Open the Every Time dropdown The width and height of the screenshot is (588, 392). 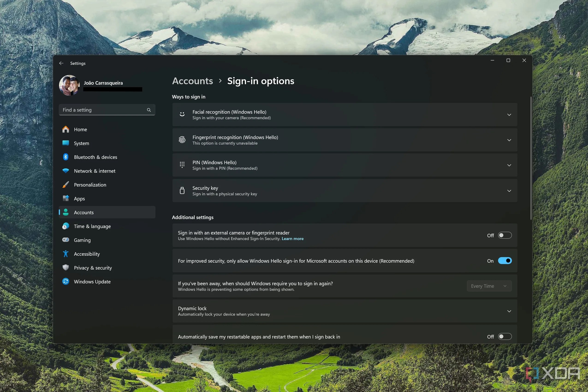point(489,286)
